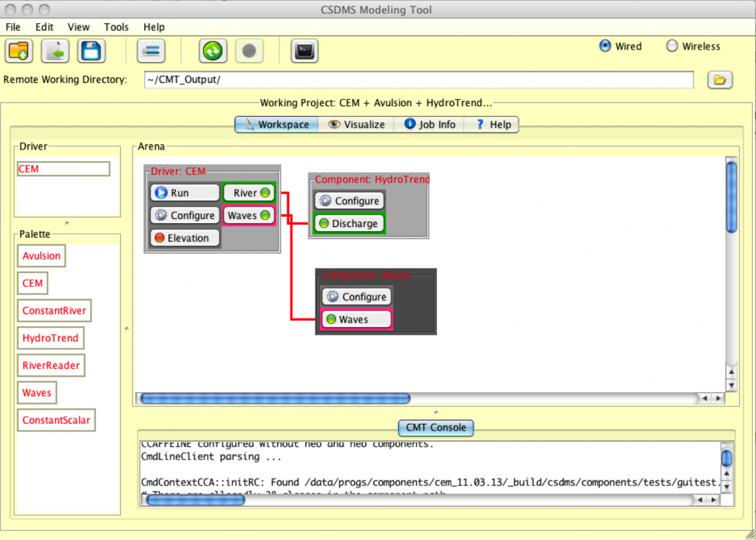The image size is (756, 540).
Task: Click the new project folder toolbar icon
Action: point(19,51)
